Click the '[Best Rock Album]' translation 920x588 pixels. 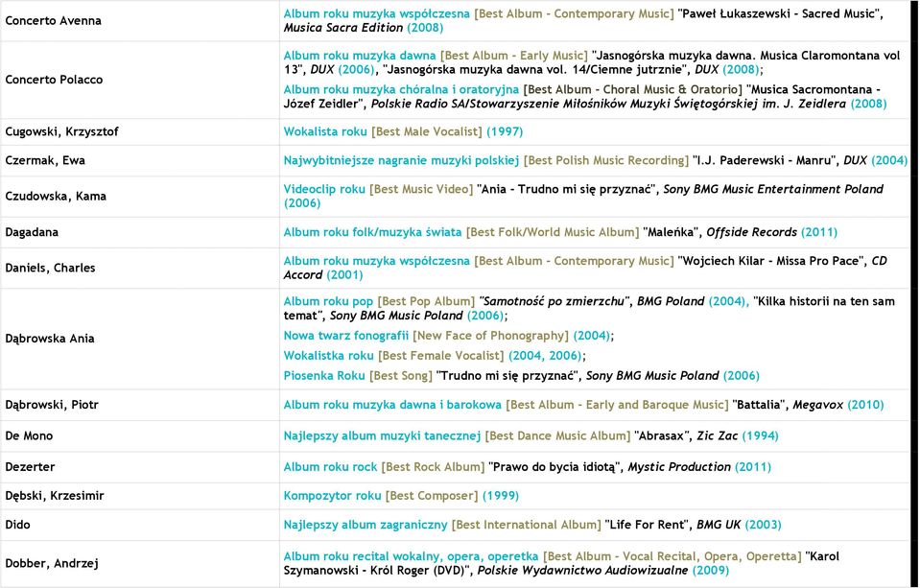(433, 467)
